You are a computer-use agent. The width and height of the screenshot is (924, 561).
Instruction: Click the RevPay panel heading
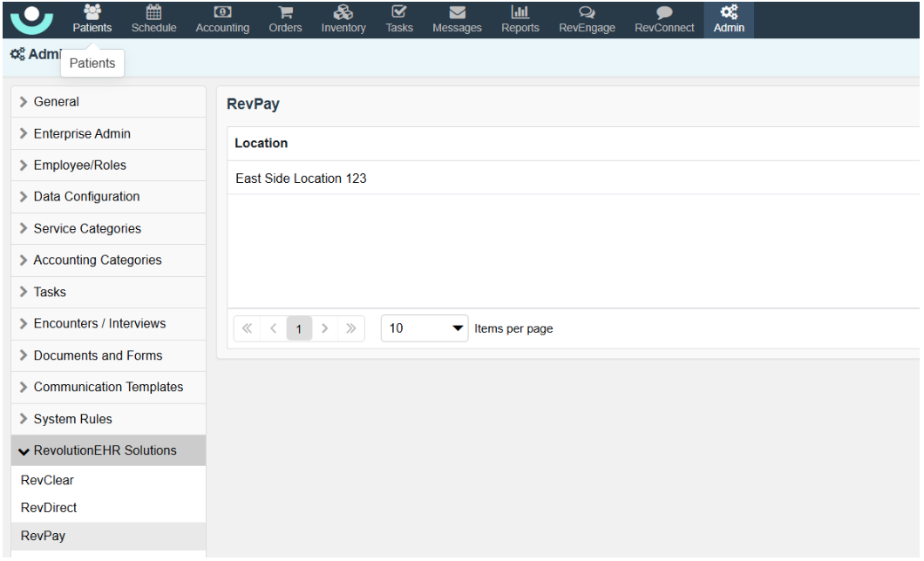pyautogui.click(x=253, y=105)
